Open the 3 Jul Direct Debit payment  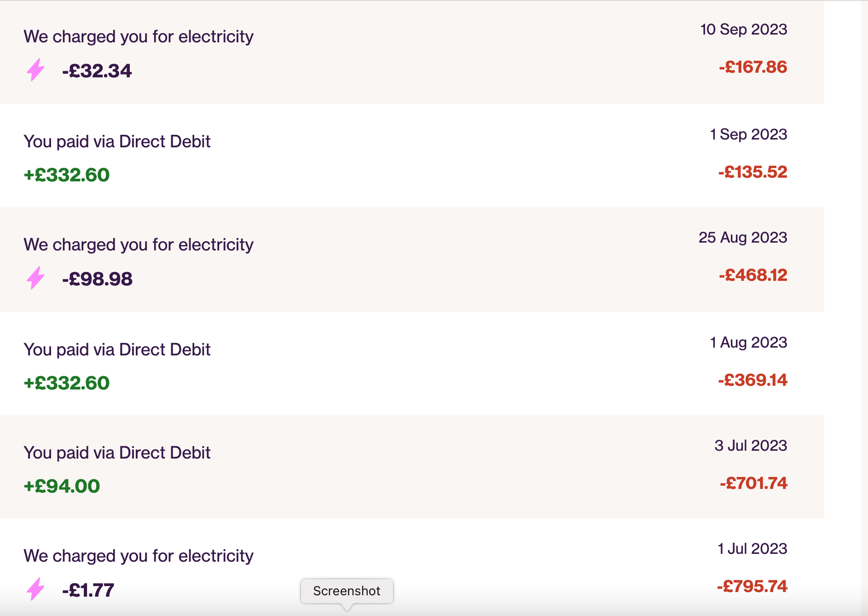point(412,467)
